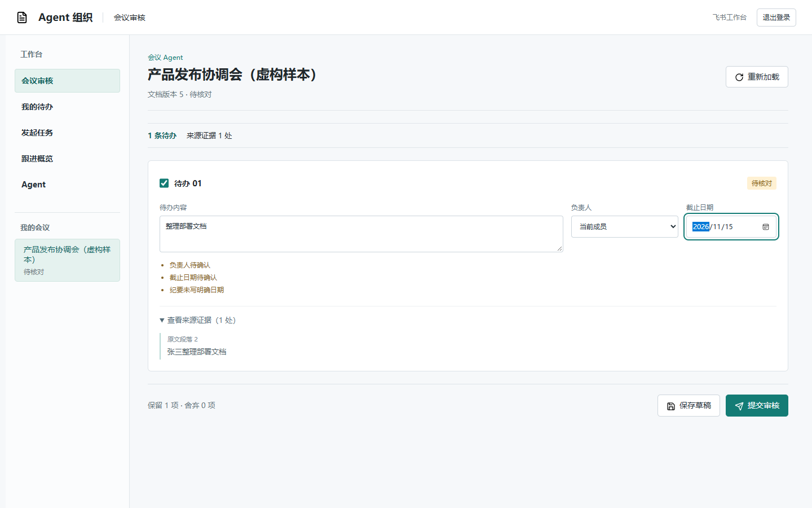Open the Agent sidebar item

67,185
